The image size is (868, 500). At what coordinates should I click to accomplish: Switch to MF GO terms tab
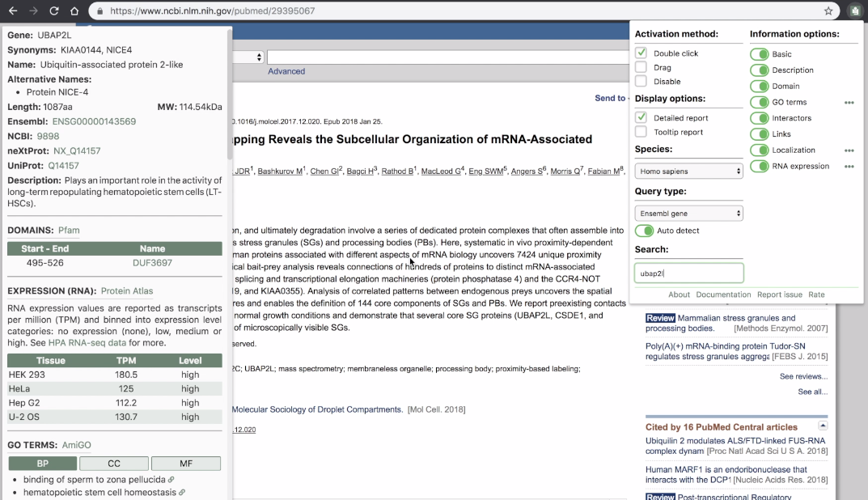point(186,464)
